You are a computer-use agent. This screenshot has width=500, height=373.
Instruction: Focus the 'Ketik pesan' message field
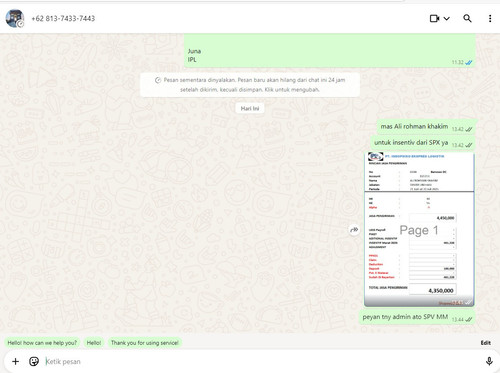262,361
